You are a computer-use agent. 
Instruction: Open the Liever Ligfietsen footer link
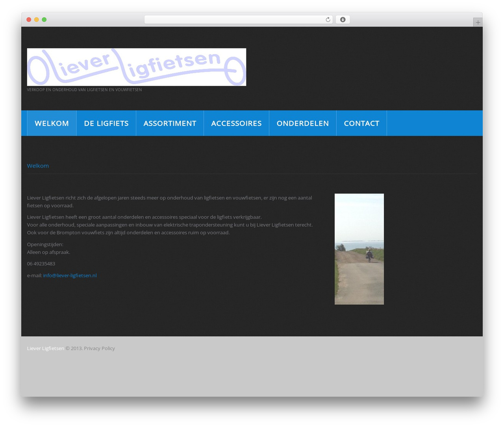(45, 348)
